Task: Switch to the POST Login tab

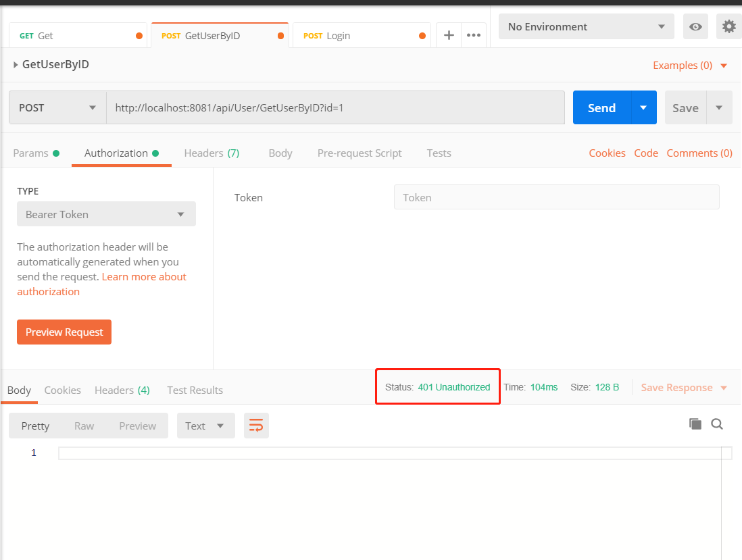Action: pos(362,36)
